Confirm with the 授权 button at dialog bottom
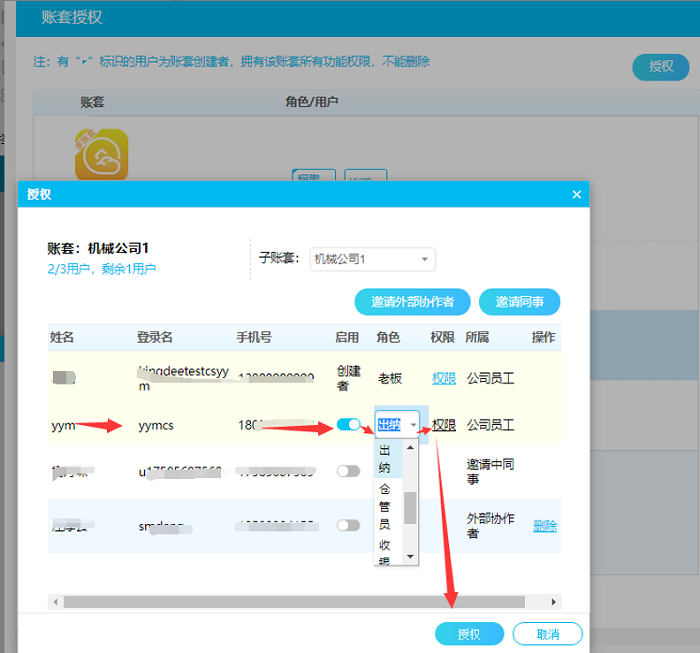Image resolution: width=700 pixels, height=653 pixels. point(469,634)
